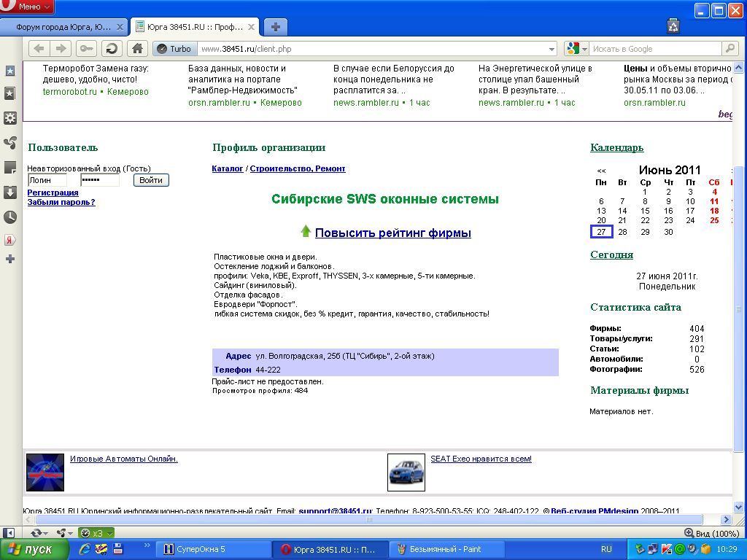Open the zoom level Вид (100%) dropdown
The height and width of the screenshot is (560, 747).
(712, 533)
